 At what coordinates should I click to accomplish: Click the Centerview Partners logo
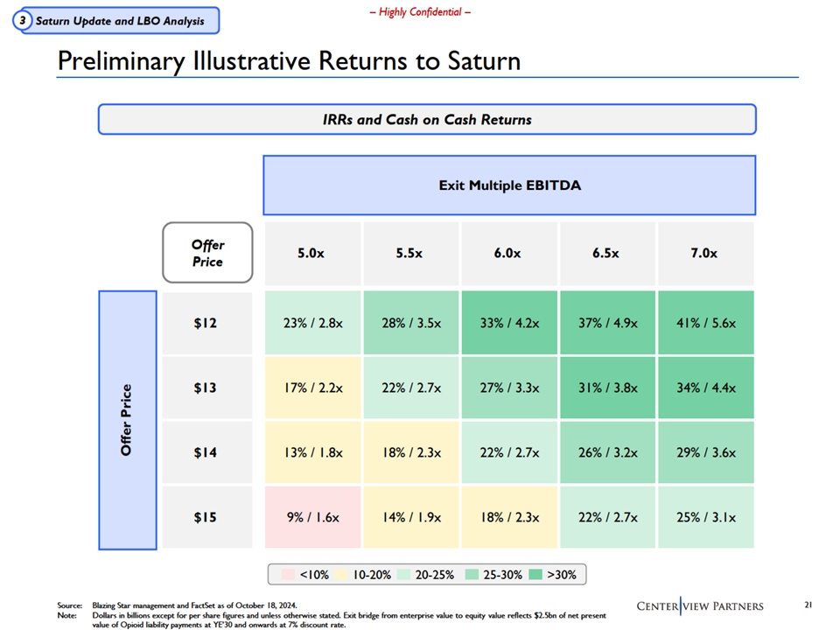[x=699, y=606]
